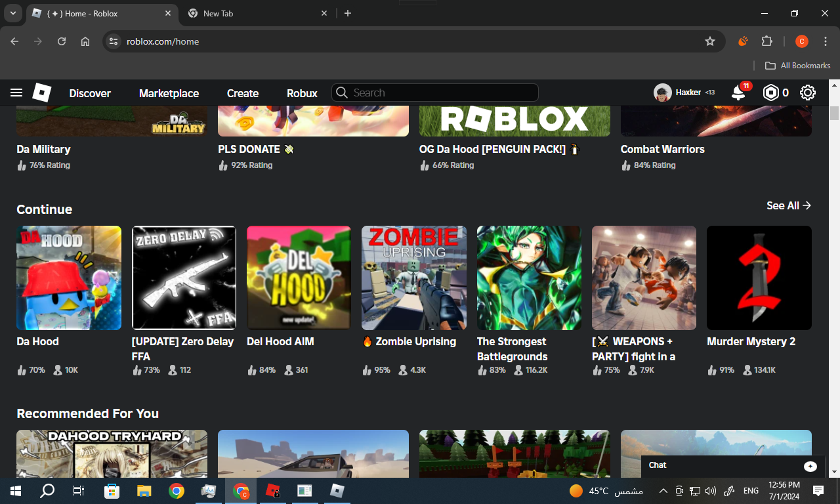Open Task View in the taskbar
The width and height of the screenshot is (840, 504).
[x=79, y=490]
